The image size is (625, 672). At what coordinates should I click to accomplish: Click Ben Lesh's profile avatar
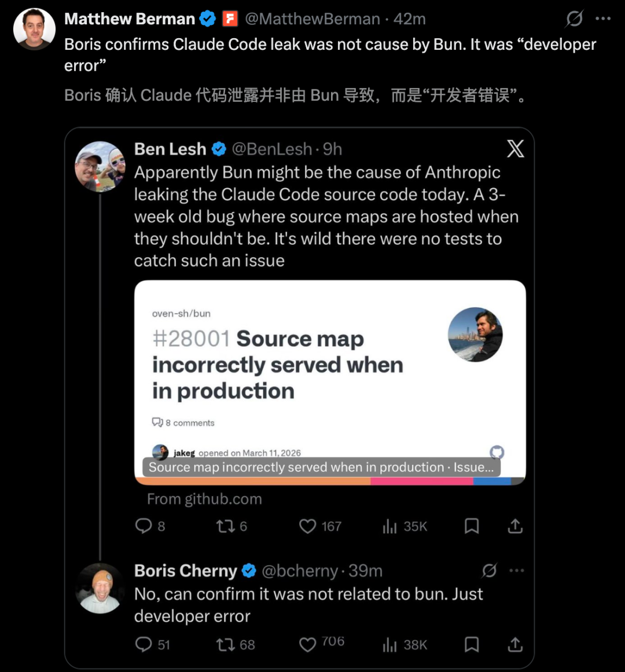point(100,167)
